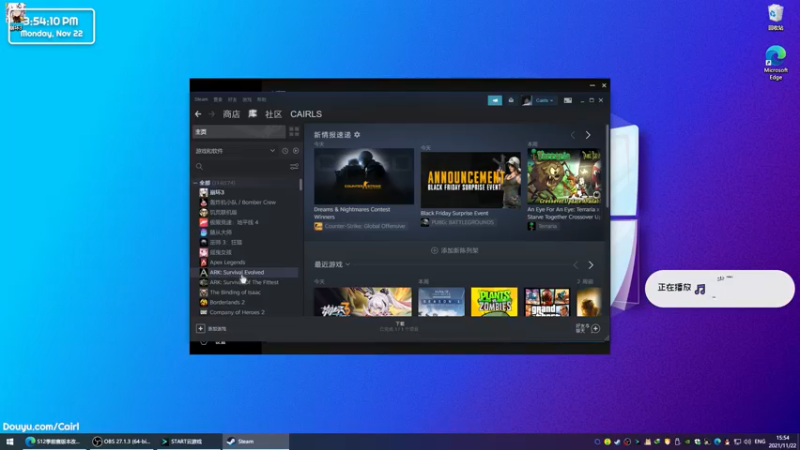Open the Steam menu in the menu bar
This screenshot has width=800, height=450.
point(201,99)
